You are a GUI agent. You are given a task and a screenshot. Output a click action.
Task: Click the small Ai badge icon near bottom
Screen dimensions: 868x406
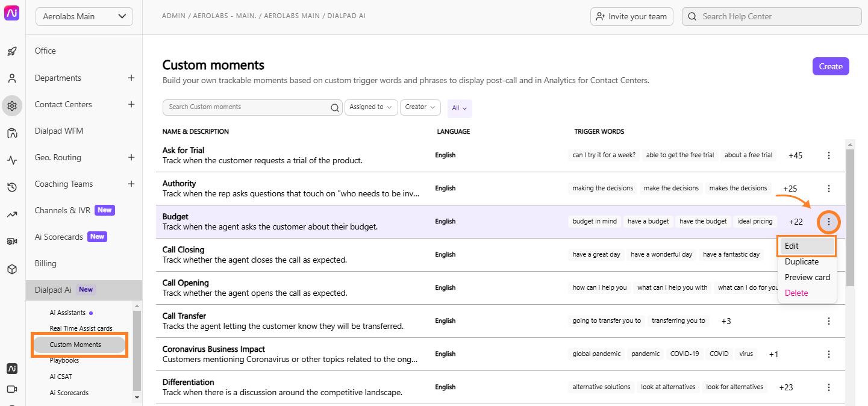click(x=11, y=368)
